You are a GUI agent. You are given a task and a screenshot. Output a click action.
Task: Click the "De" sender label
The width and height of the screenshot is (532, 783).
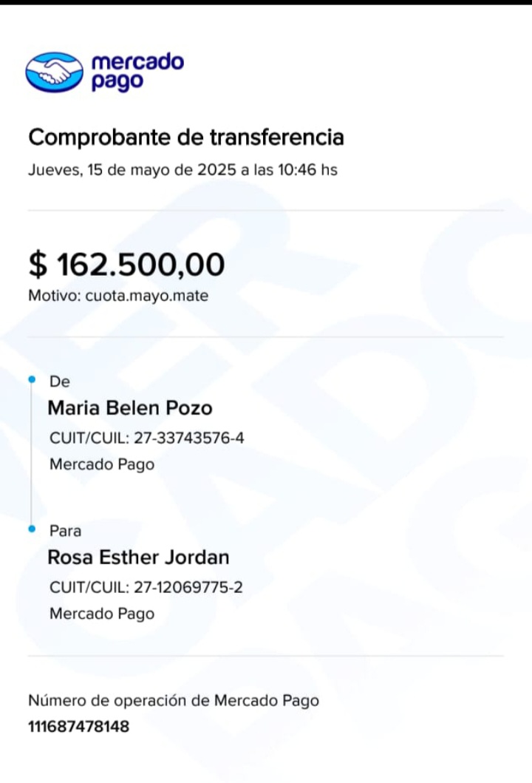pyautogui.click(x=58, y=382)
